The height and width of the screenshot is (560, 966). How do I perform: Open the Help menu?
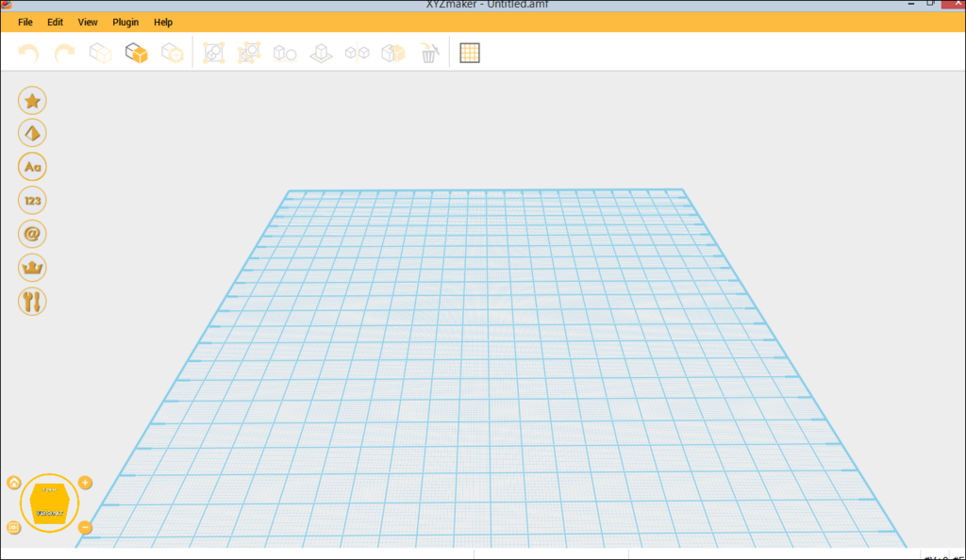click(x=163, y=22)
